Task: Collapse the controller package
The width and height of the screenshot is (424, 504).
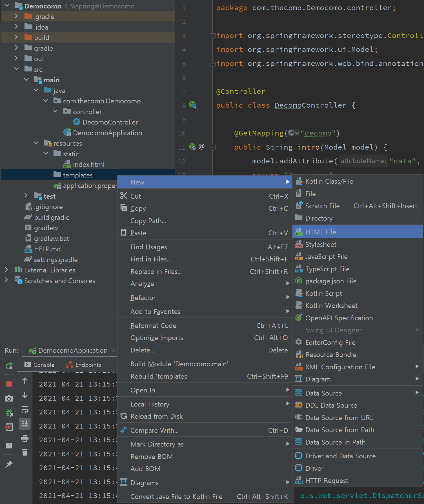Action: (x=56, y=111)
